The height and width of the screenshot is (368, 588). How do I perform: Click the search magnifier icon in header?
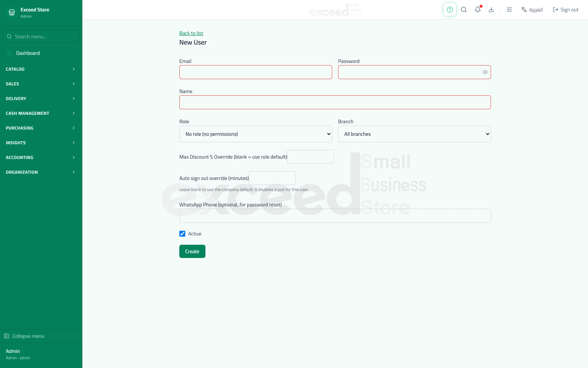click(464, 10)
